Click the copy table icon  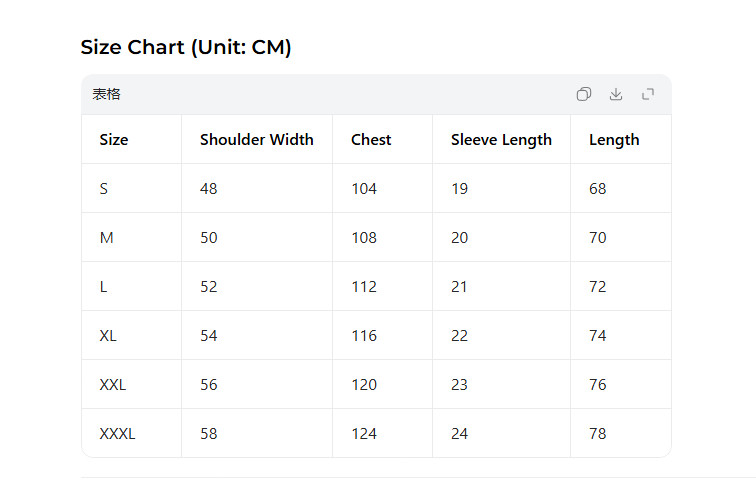click(x=583, y=94)
